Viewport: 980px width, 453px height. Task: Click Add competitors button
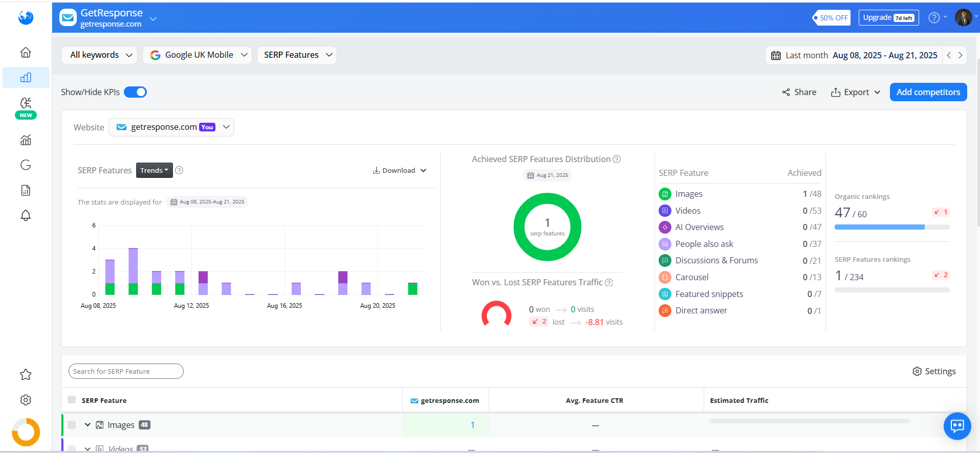[x=928, y=92]
